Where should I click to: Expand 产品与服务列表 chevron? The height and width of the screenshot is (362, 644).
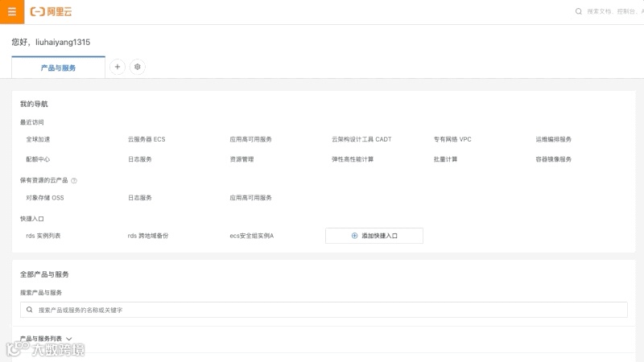point(69,339)
